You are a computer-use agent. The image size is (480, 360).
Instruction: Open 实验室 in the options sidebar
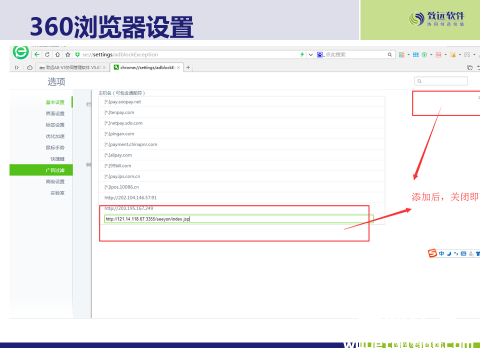coord(57,193)
